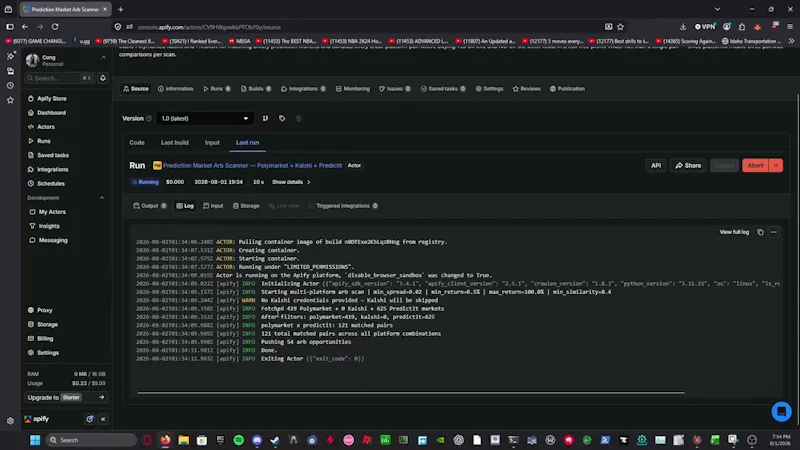
Task: Click the branch icon next to version
Action: 265,118
